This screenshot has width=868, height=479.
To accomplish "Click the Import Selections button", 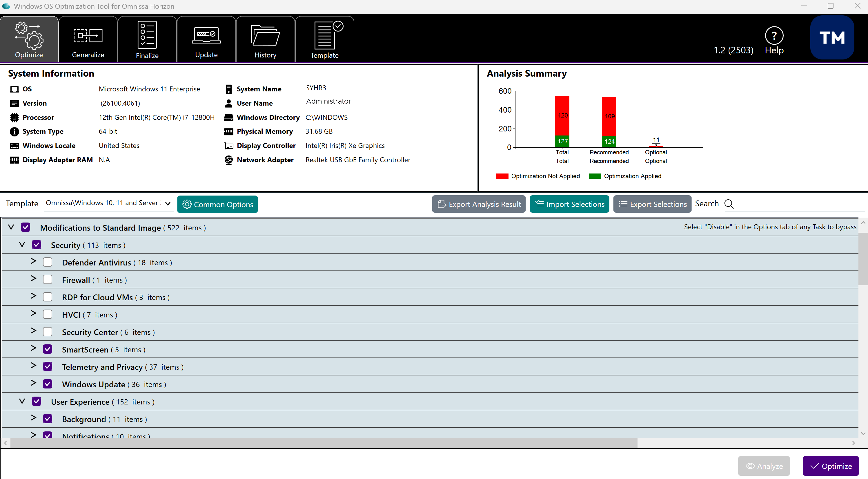I will [x=569, y=204].
